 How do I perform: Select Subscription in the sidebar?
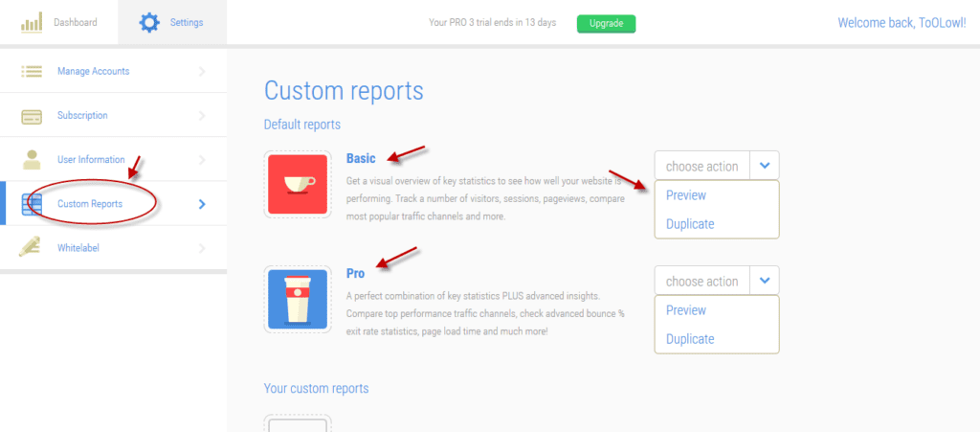coord(113,115)
